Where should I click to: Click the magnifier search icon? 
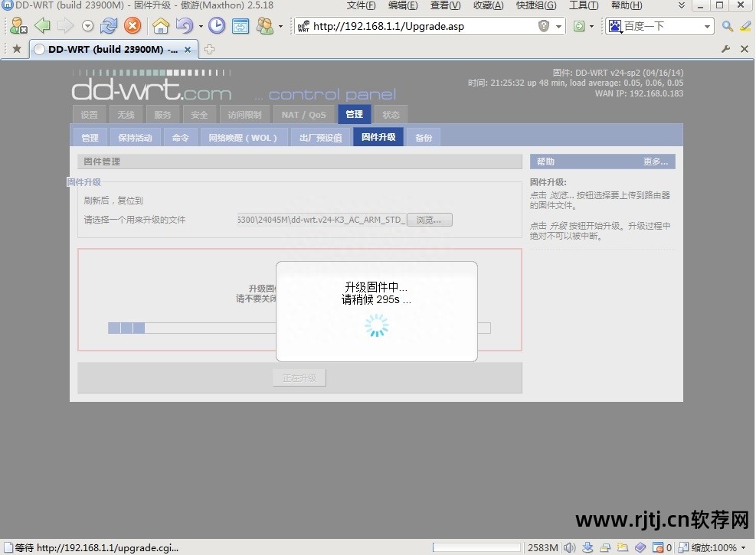[728, 26]
